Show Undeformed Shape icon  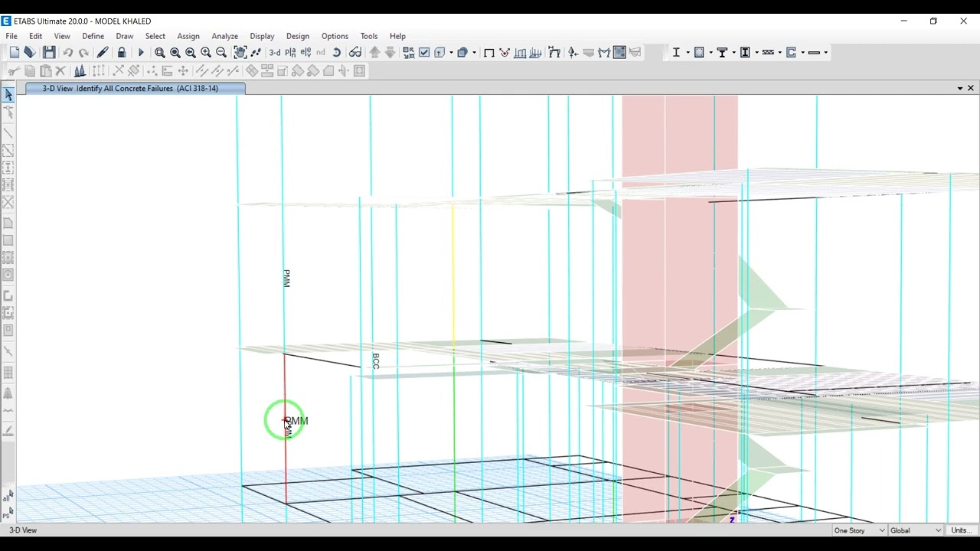[x=489, y=52]
